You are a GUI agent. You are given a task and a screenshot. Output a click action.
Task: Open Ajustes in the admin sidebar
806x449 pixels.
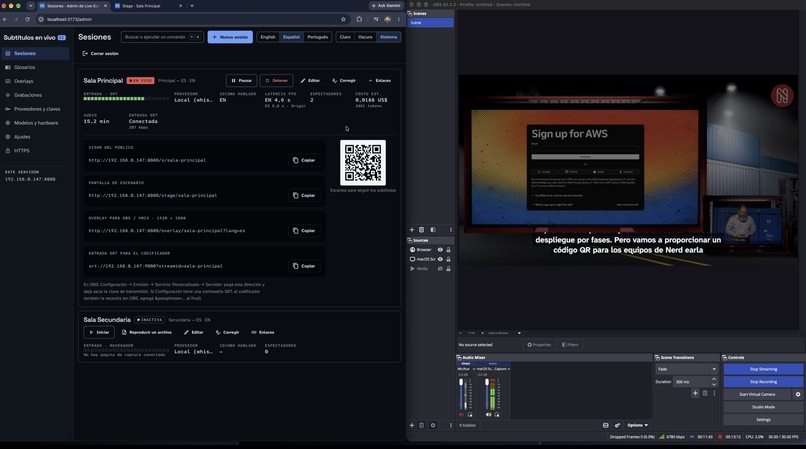coord(34,137)
